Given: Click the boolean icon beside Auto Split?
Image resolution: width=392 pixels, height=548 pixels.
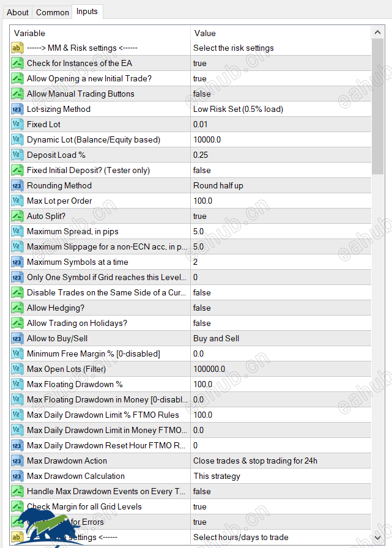Looking at the screenshot, I should (17, 216).
